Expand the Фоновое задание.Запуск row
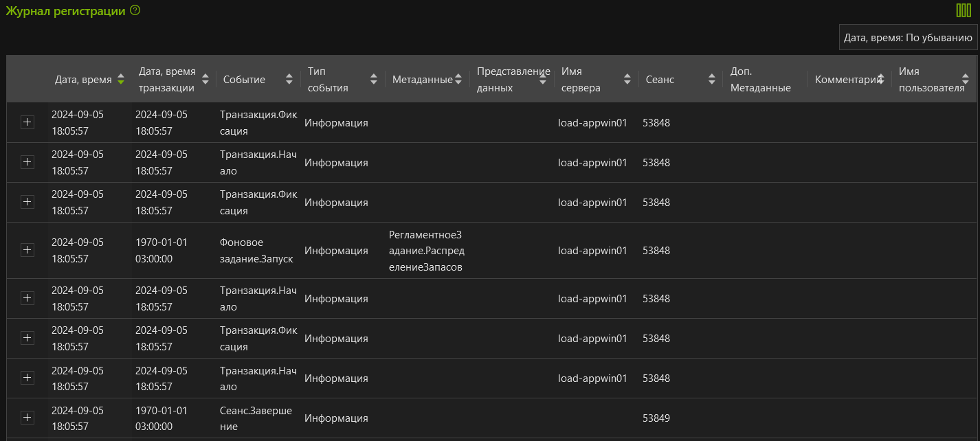Screen dimensions: 980x441 (27, 250)
